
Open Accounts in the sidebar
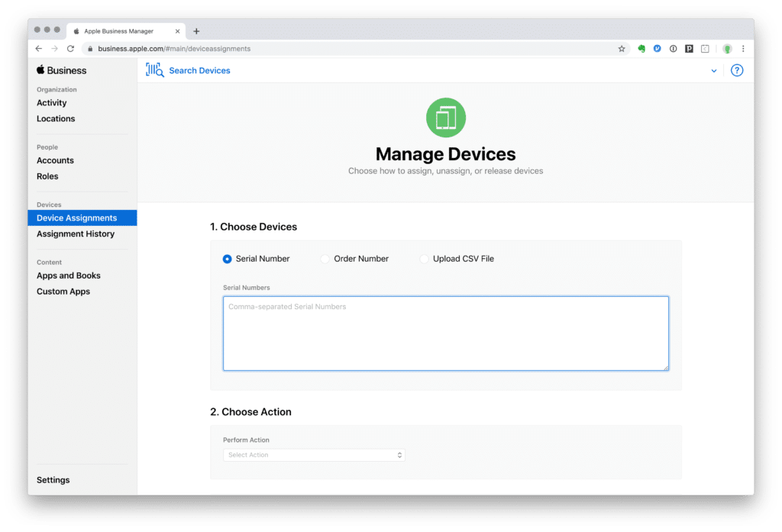tap(55, 160)
